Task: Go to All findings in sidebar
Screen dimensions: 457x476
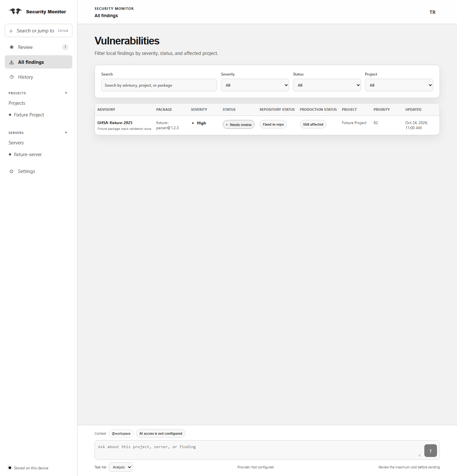Action: pyautogui.click(x=38, y=62)
